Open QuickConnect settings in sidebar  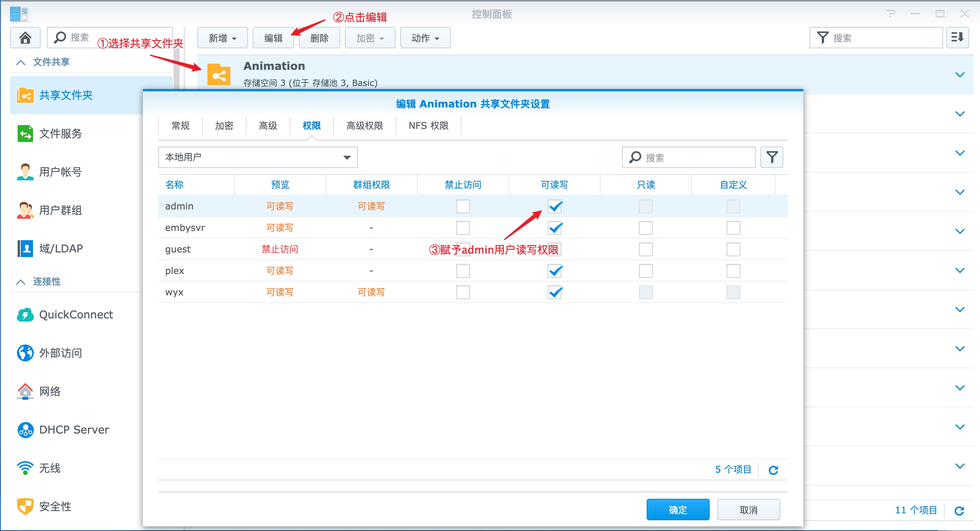(x=76, y=315)
